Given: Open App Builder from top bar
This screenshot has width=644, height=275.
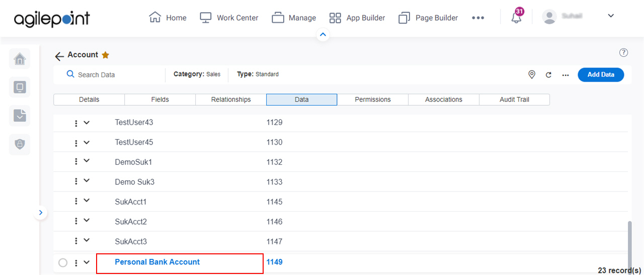Looking at the screenshot, I should (x=357, y=18).
